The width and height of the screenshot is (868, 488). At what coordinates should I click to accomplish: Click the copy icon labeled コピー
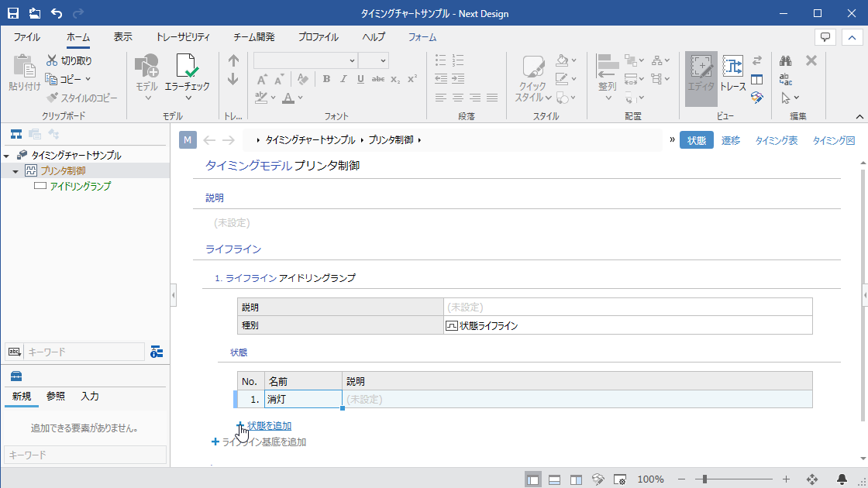click(x=51, y=79)
